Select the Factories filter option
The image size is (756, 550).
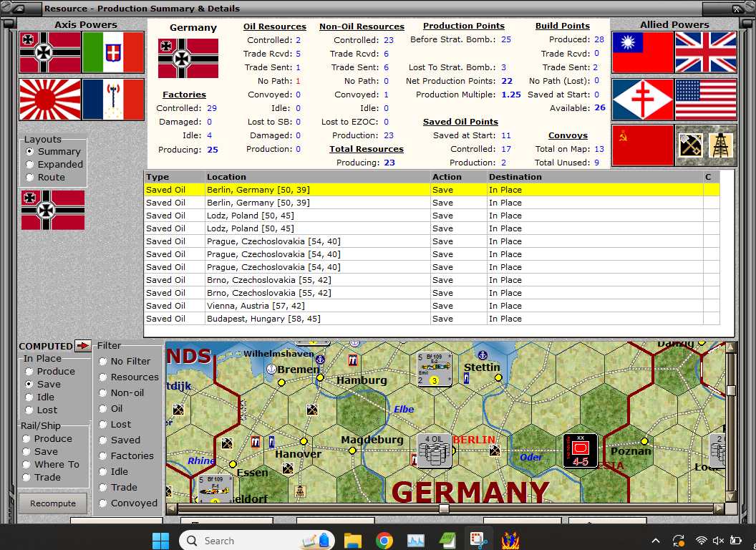[x=102, y=456]
